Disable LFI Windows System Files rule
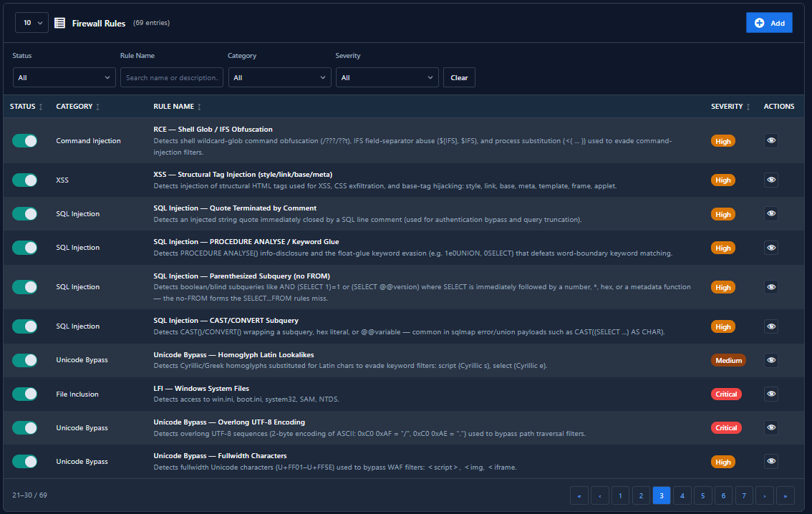The height and width of the screenshot is (514, 812). point(25,394)
